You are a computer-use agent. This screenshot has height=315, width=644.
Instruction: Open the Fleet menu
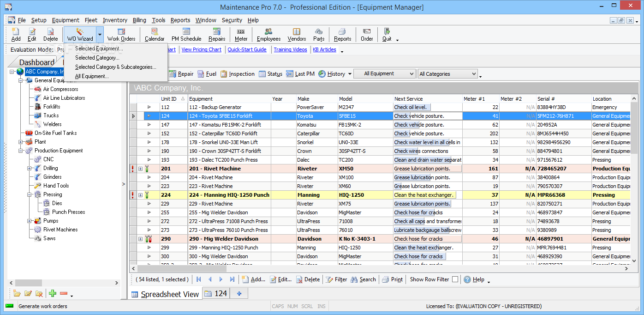coord(91,20)
